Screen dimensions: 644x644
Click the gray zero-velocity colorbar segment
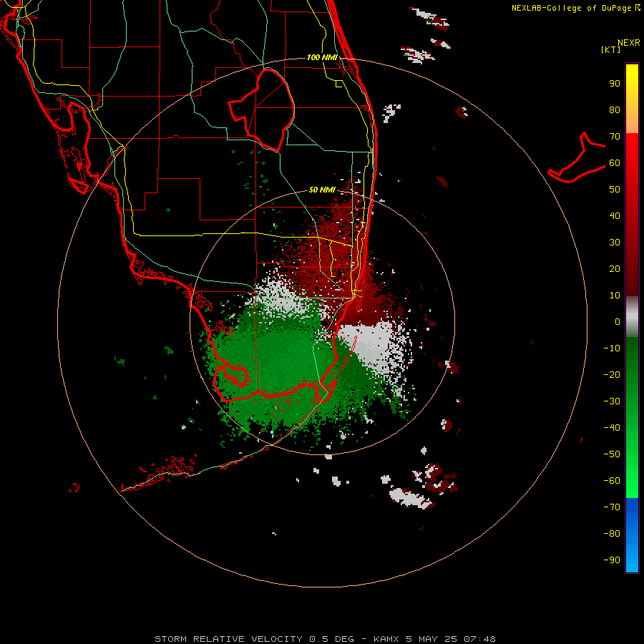click(632, 317)
